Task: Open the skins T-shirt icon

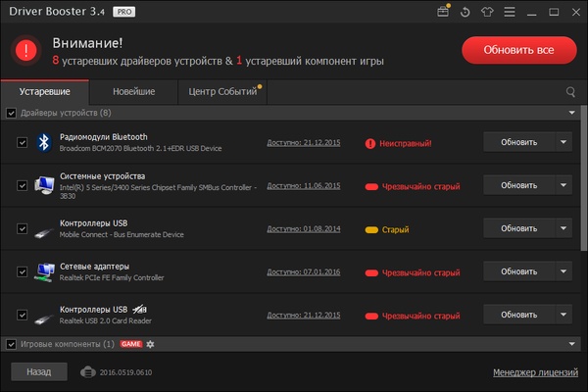Action: click(489, 12)
